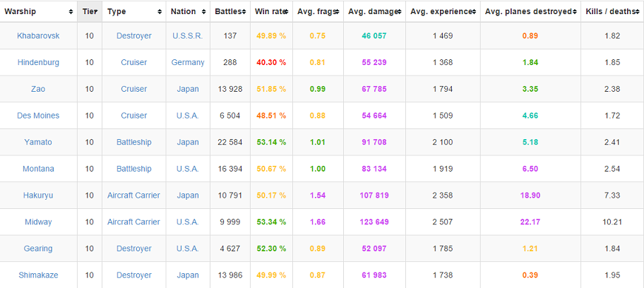Sort table by Battles column header

pos(230,11)
